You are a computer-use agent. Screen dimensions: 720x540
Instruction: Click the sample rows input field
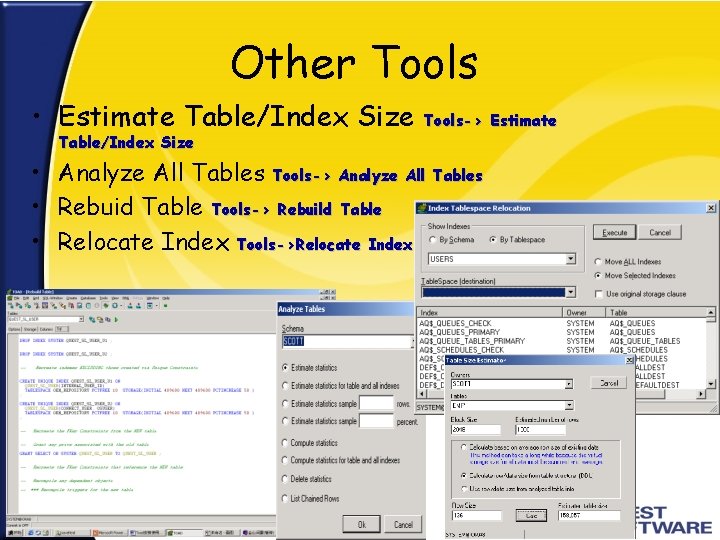pos(376,404)
